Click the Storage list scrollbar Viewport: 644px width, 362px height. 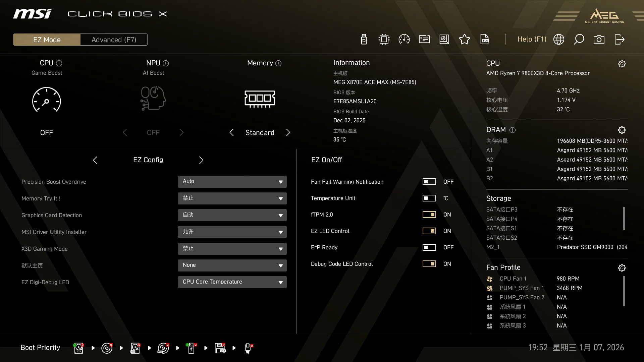click(624, 219)
